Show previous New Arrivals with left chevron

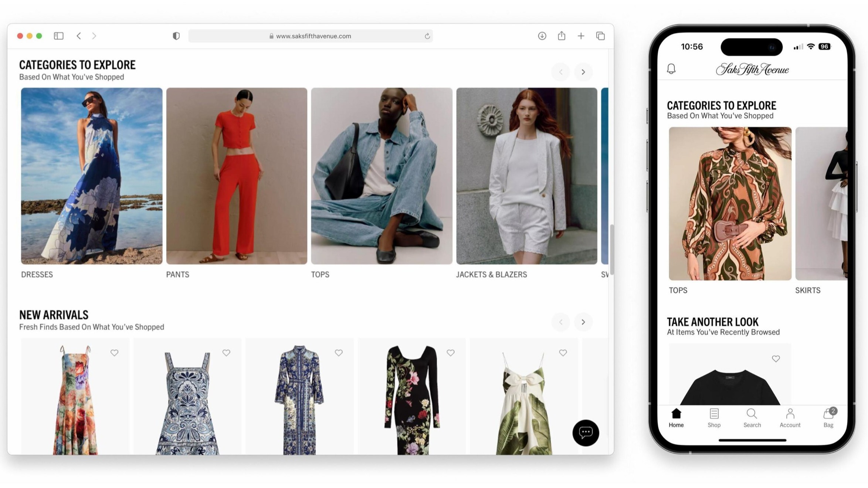(x=561, y=322)
